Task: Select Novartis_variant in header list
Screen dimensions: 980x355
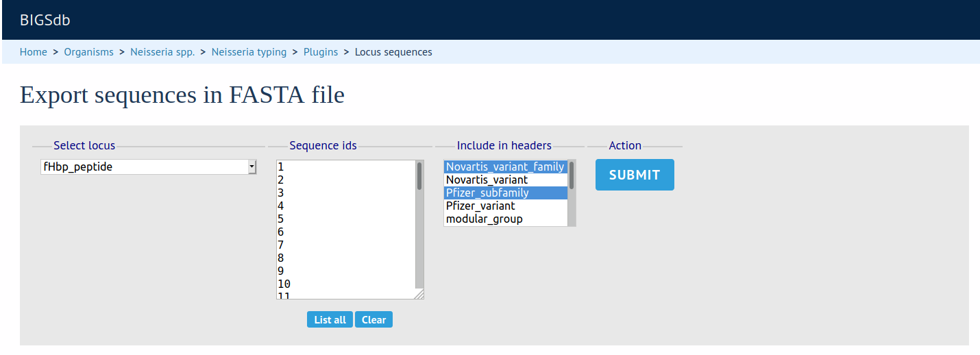Action: [487, 180]
